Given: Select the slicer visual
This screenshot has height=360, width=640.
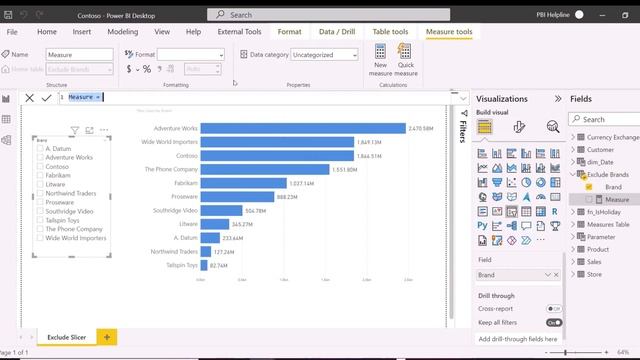Looking at the screenshot, I should (511, 211).
